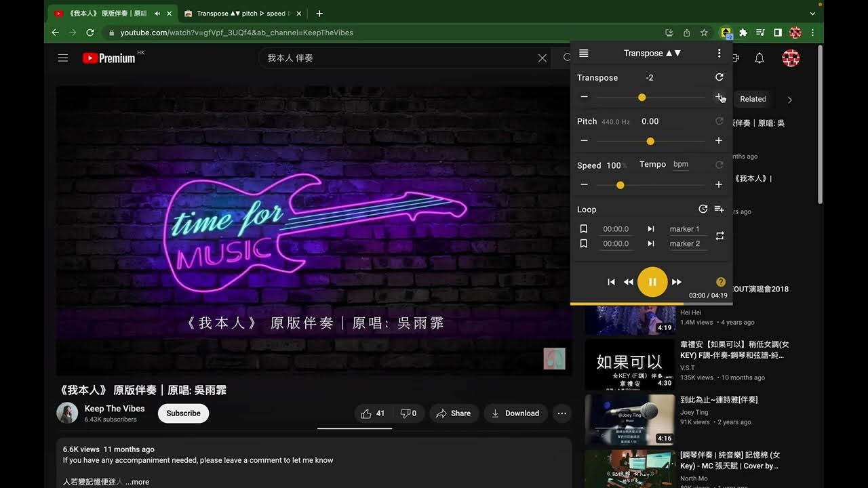Set bookmark for marker 1
The image size is (868, 488).
pos(584,229)
